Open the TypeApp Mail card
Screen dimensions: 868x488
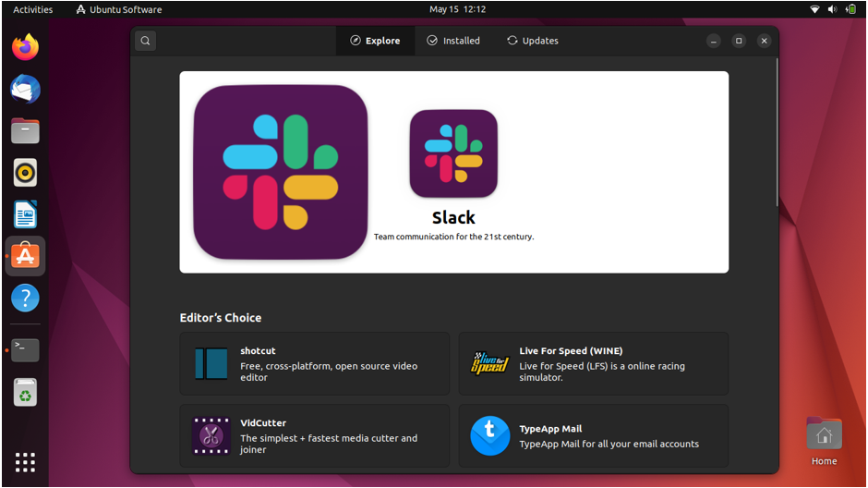tap(594, 436)
